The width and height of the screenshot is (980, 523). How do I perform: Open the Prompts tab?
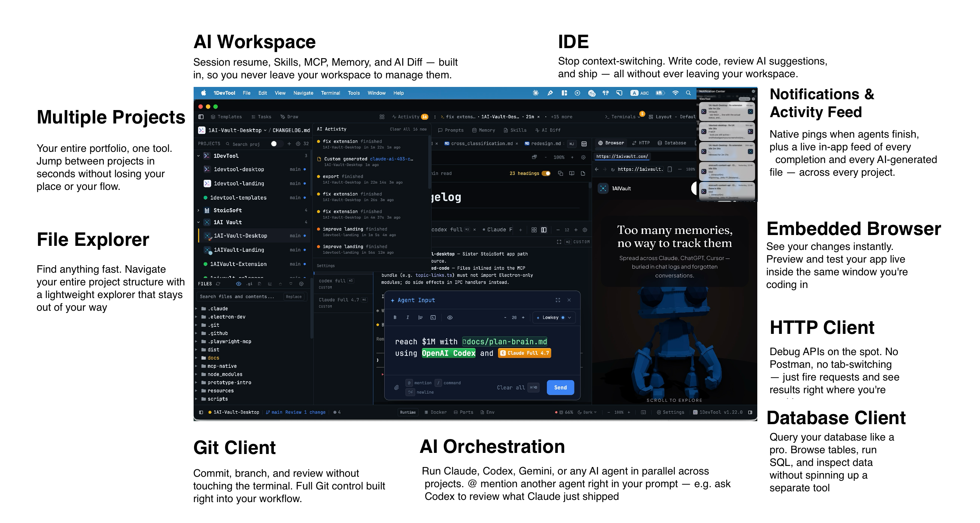pos(451,130)
